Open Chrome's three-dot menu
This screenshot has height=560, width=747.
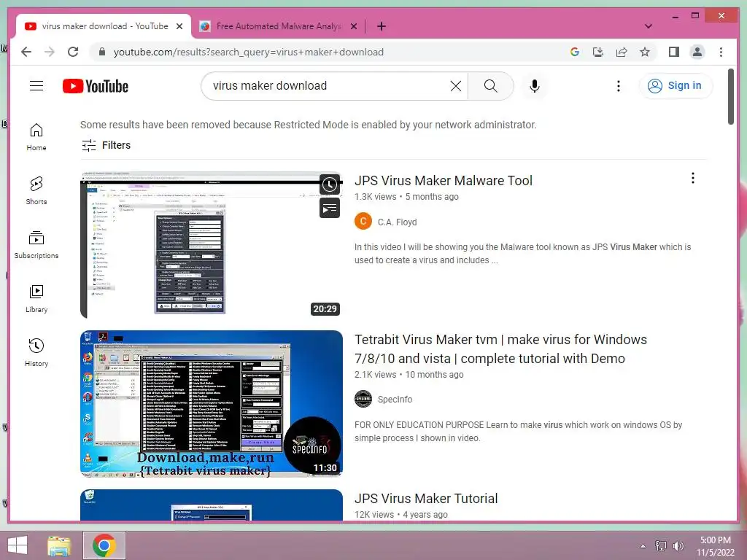click(721, 52)
